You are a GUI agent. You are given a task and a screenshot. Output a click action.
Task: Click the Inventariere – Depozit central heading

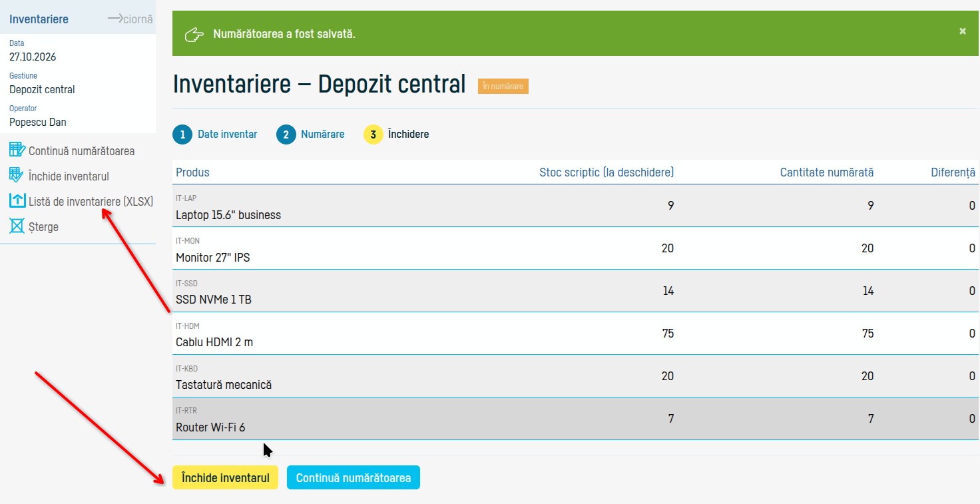click(x=319, y=85)
